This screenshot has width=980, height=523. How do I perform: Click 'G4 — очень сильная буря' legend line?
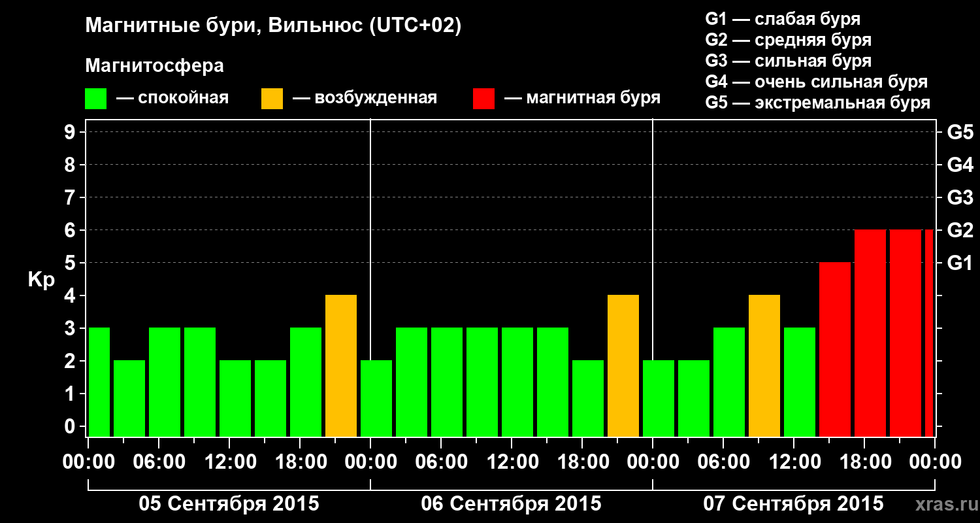click(817, 82)
